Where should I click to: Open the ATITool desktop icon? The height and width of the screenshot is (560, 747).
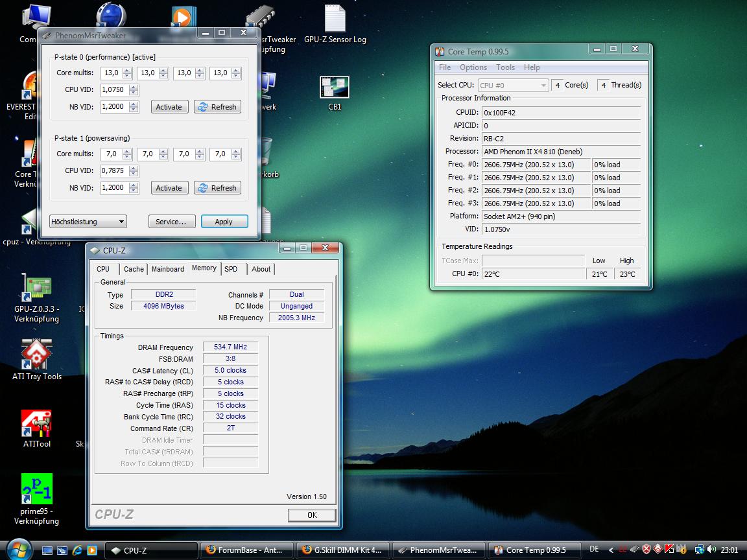point(36,423)
